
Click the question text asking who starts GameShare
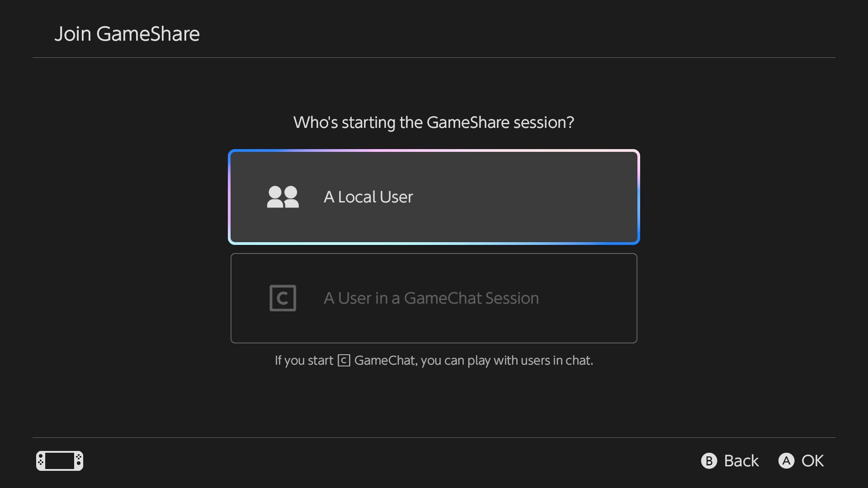[x=434, y=122]
